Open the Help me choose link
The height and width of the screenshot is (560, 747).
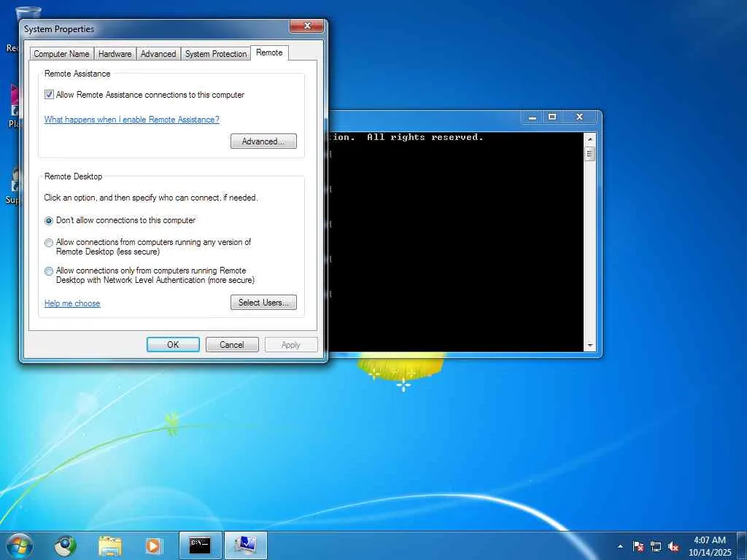(x=72, y=303)
